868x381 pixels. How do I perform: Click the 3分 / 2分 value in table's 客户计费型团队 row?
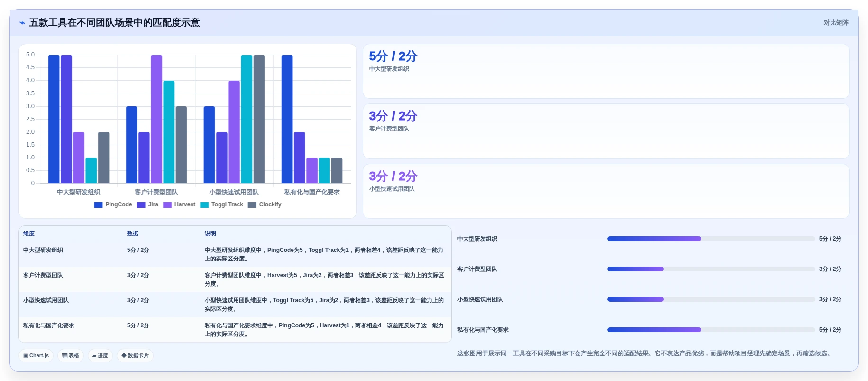point(138,275)
